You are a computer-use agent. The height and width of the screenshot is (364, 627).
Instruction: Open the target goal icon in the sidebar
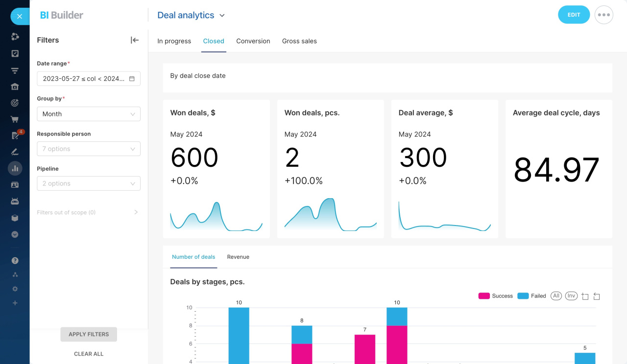coord(15,103)
